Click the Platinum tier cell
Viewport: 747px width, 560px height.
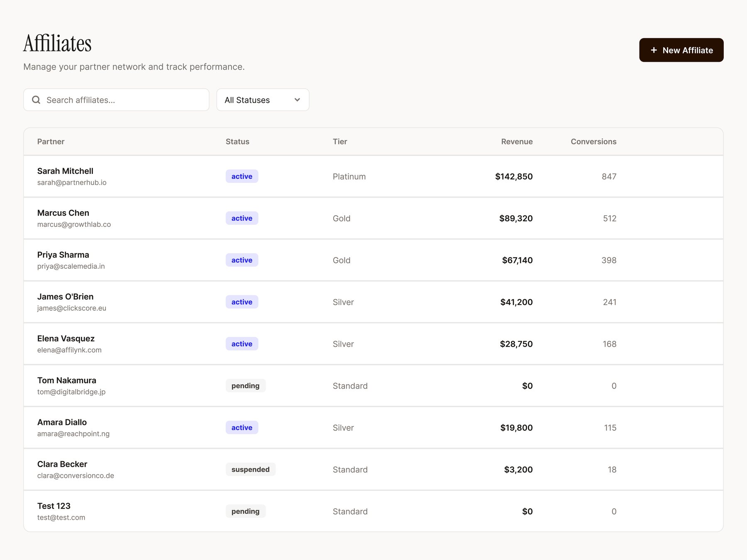[x=349, y=176]
